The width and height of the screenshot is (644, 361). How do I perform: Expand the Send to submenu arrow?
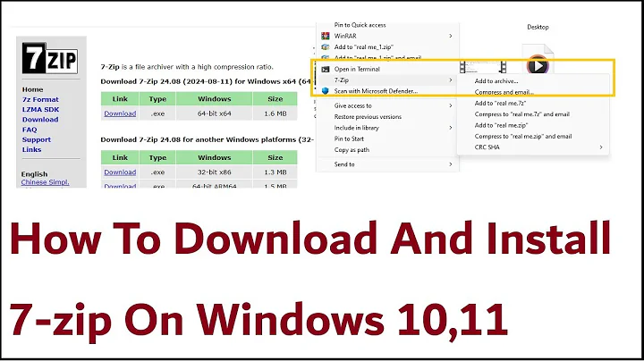pyautogui.click(x=451, y=164)
